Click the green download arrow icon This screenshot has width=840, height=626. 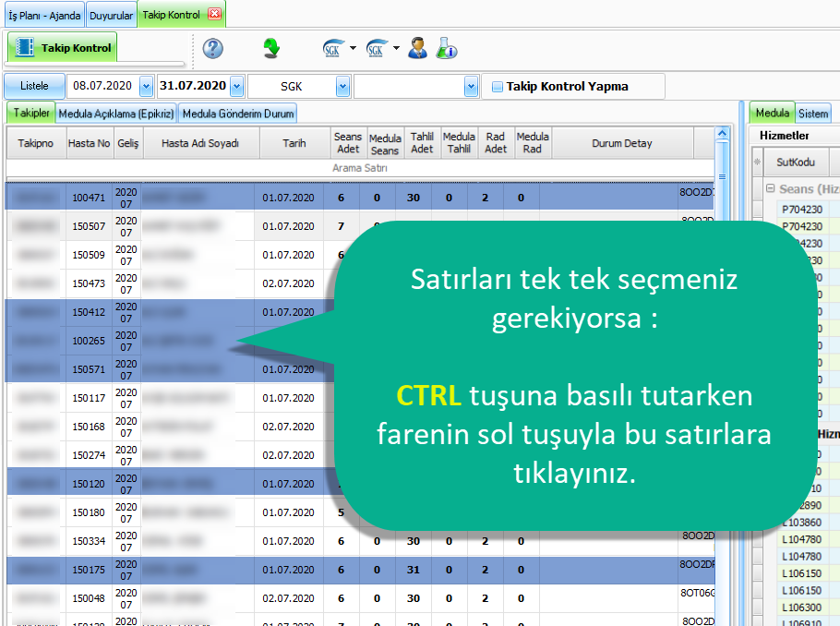click(271, 48)
